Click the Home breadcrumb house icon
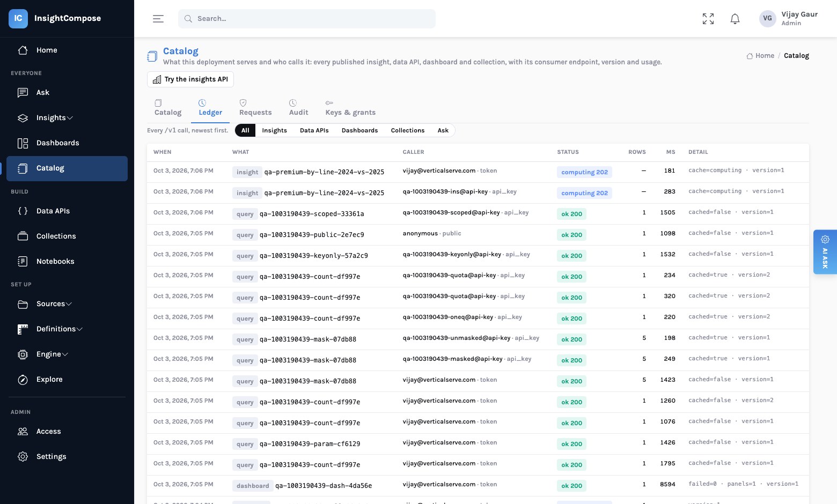Image resolution: width=837 pixels, height=504 pixels. (x=750, y=56)
